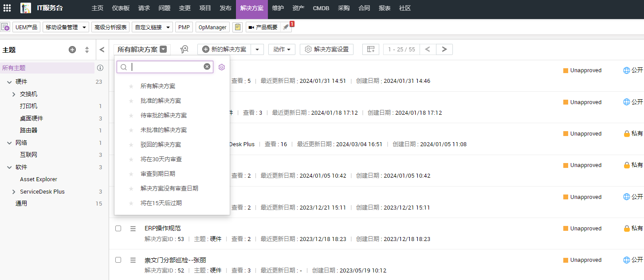This screenshot has height=280, width=644.
Task: Collapse the topics sidebar panel arrow
Action: 102,50
